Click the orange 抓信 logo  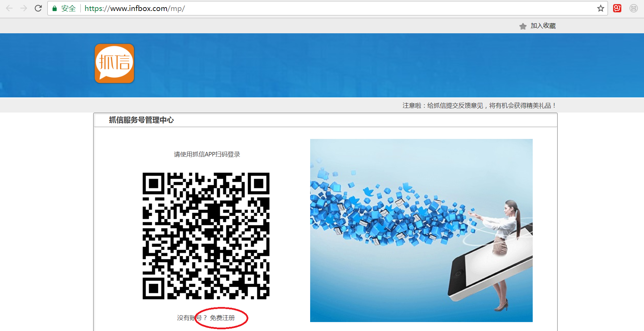click(114, 63)
